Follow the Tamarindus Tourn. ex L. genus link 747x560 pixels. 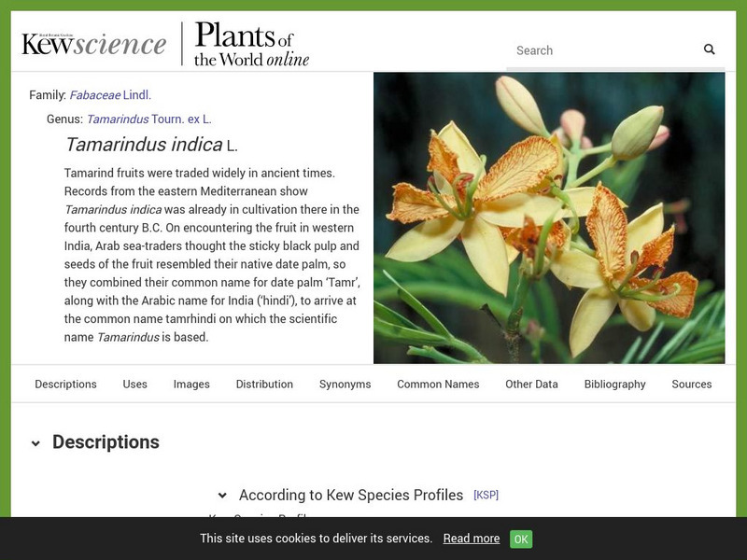(152, 119)
